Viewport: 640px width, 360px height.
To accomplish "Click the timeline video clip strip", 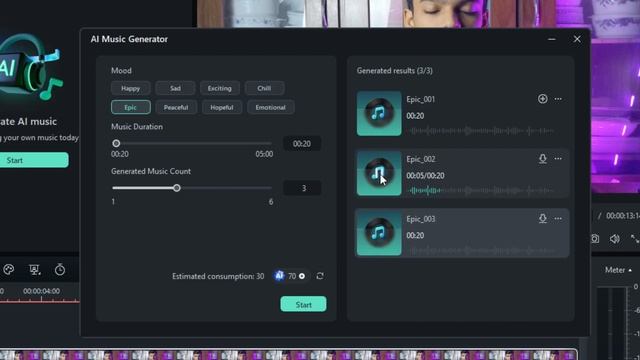I will pyautogui.click(x=288, y=354).
